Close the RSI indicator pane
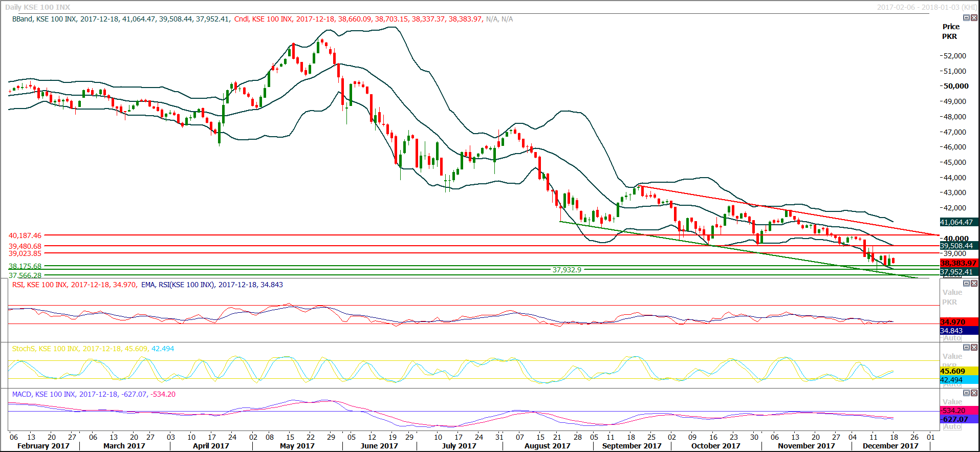980x452 pixels. tap(974, 284)
